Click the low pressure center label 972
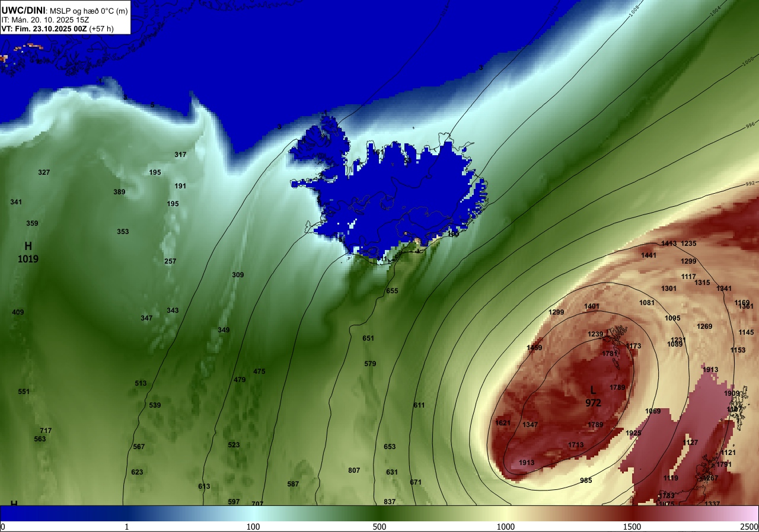Image resolution: width=759 pixels, height=532 pixels. (593, 403)
